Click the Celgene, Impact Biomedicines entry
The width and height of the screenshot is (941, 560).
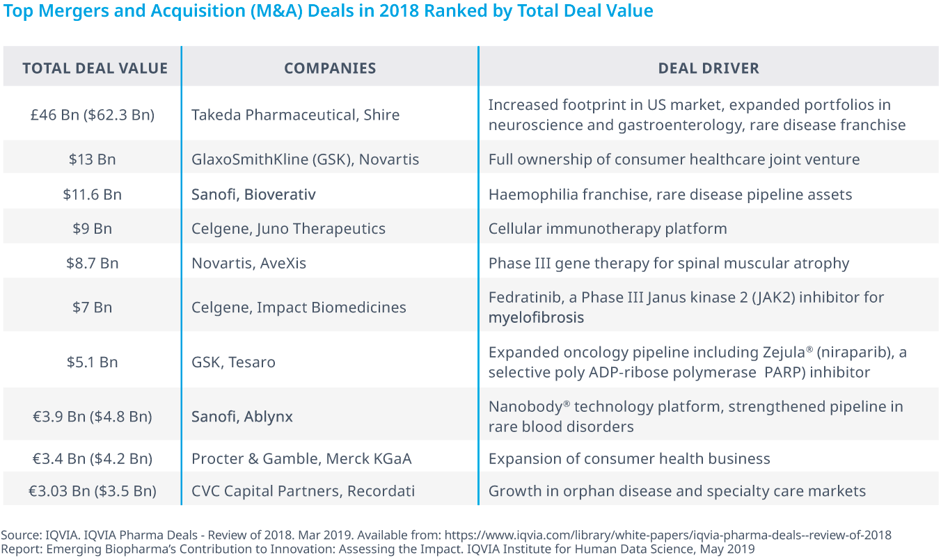[x=299, y=307]
